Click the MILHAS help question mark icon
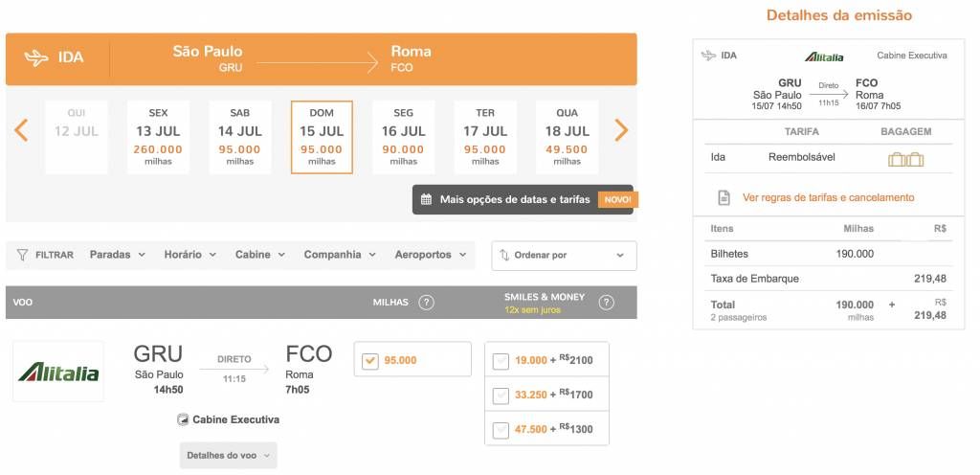 tap(426, 303)
